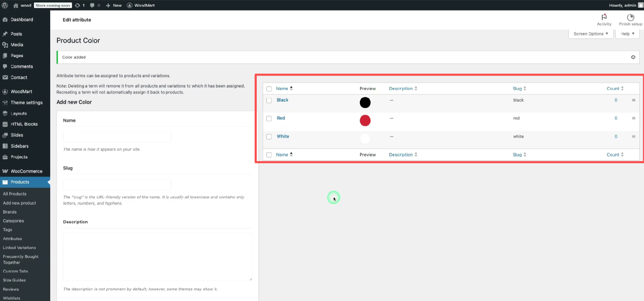Focus the Description textarea
Image resolution: width=644 pixels, height=301 pixels.
pyautogui.click(x=158, y=256)
